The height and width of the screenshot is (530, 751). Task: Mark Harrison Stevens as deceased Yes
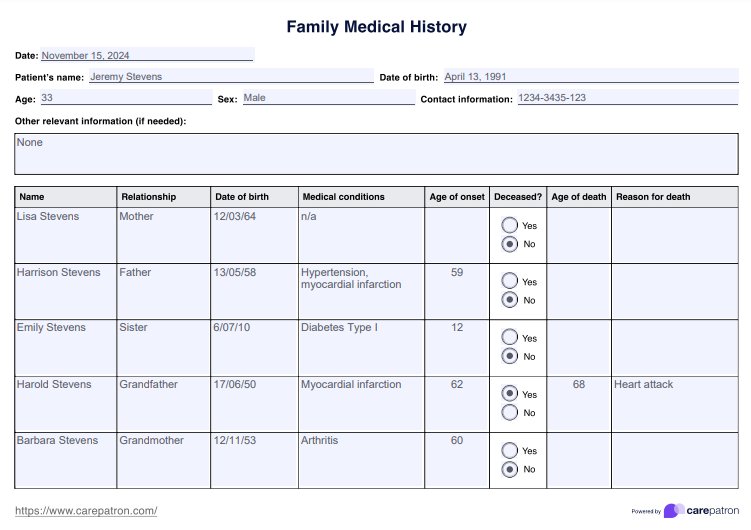(510, 281)
